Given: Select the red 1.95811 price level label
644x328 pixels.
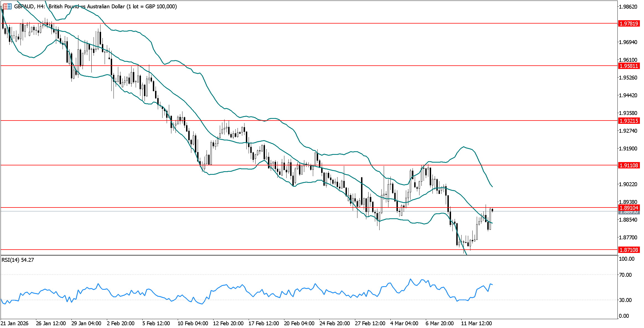Looking at the screenshot, I should 629,66.
